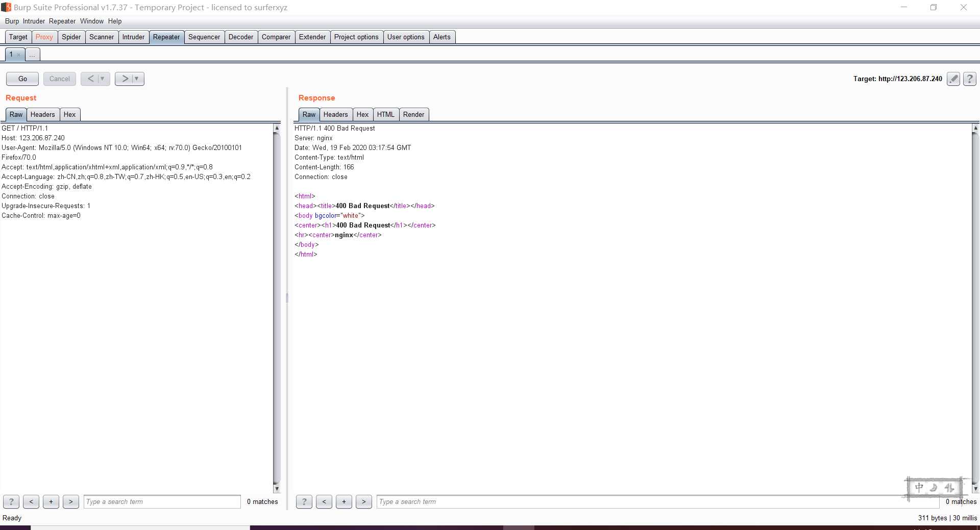Click response pane scrollbar down arrow

975,489
